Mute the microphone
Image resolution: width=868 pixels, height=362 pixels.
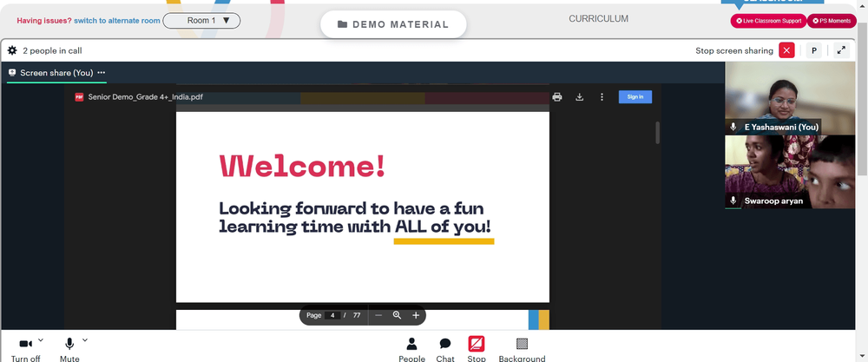coord(69,350)
